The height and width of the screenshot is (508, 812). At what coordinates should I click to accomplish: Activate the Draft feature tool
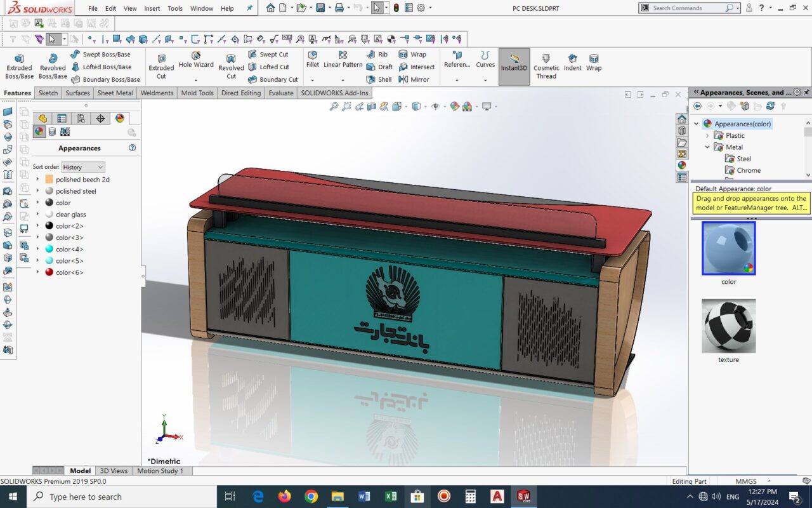click(379, 67)
